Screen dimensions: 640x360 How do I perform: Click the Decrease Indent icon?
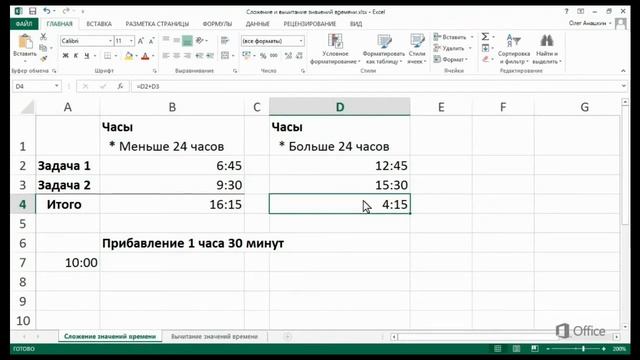tap(199, 56)
